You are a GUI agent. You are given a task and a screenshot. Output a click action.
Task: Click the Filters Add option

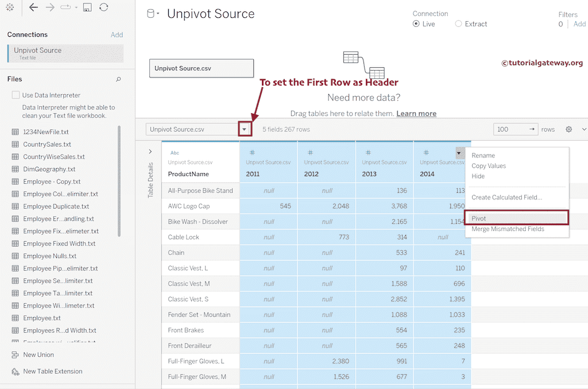tap(579, 24)
